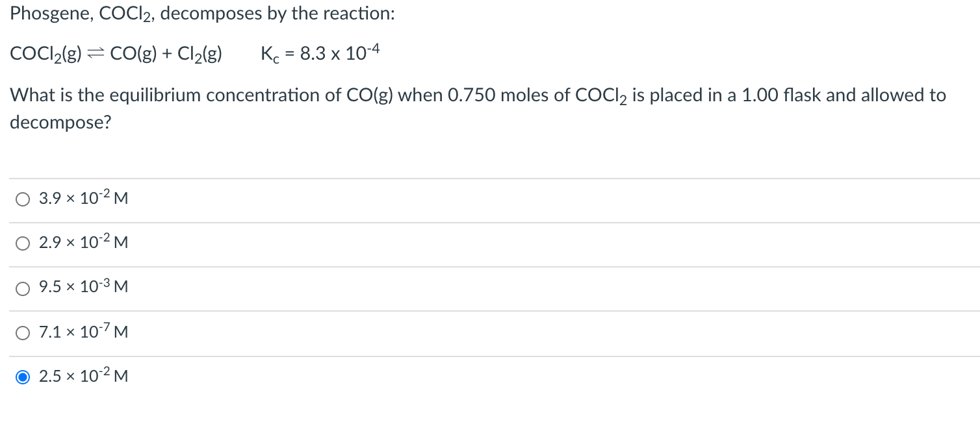Image resolution: width=980 pixels, height=422 pixels.
Task: Click the 2.5 × 10⁻² M answer text
Action: (83, 377)
